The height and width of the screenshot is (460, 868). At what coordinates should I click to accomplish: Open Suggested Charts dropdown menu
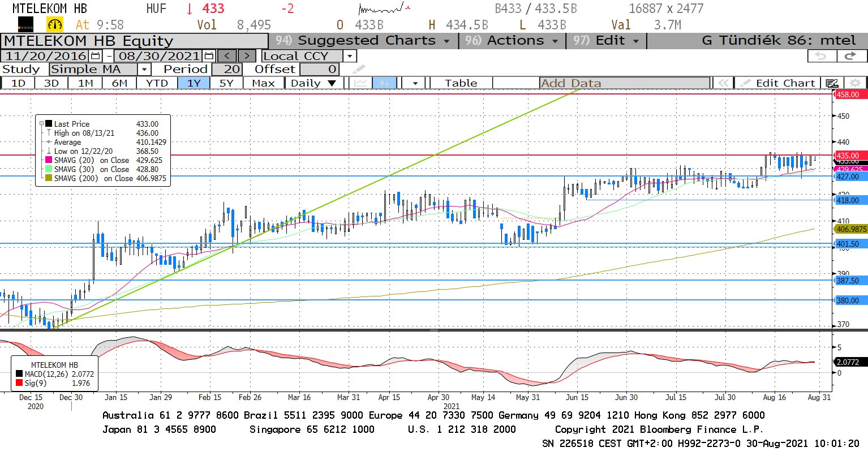coord(362,41)
